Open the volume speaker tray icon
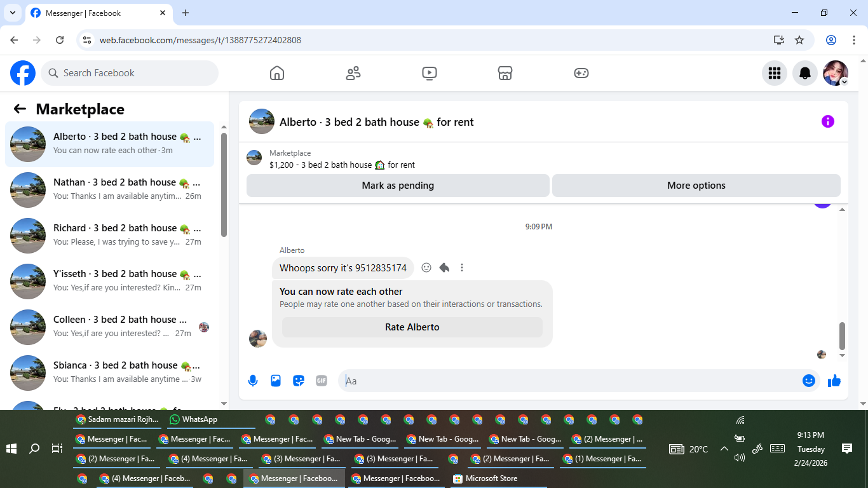Viewport: 868px width, 488px height. (739, 457)
